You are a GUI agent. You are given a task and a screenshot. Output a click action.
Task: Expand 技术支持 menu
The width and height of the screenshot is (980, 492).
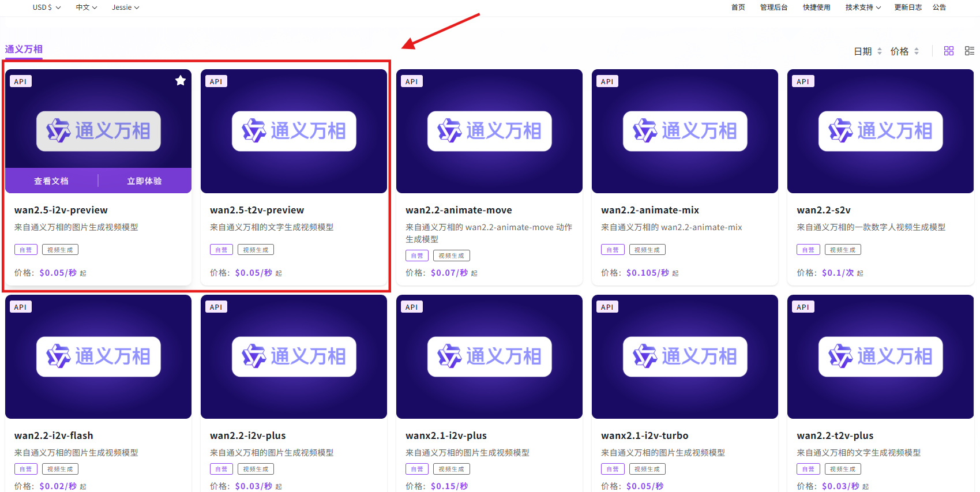click(x=863, y=7)
